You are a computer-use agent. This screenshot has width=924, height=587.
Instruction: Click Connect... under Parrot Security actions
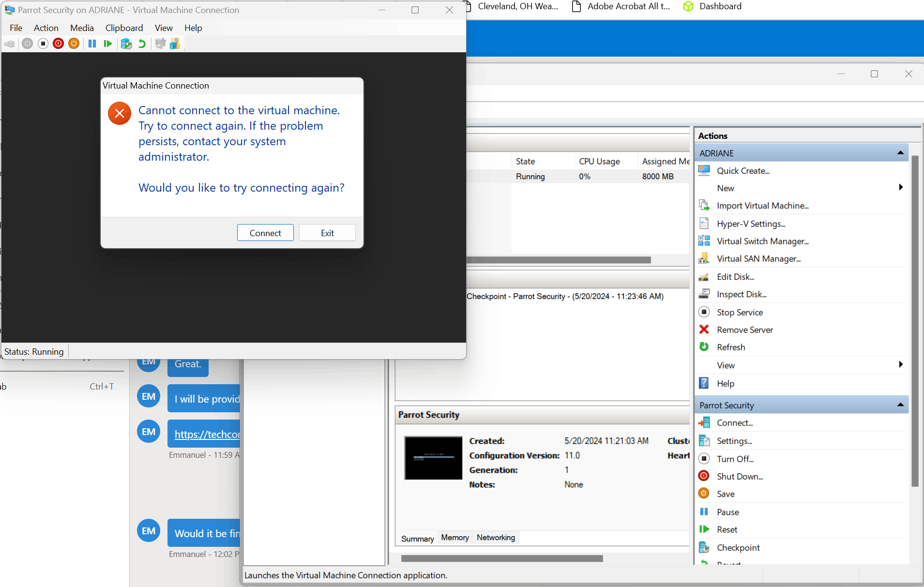coord(735,423)
